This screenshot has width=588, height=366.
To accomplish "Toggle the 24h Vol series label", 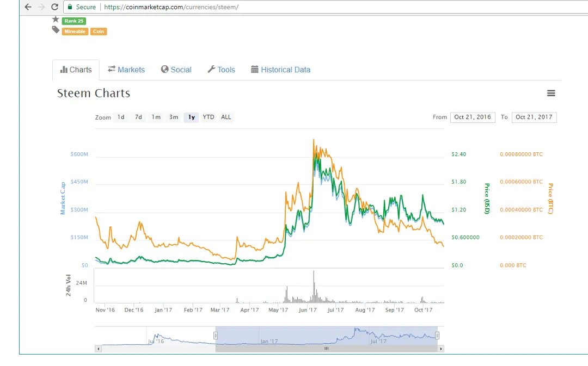I will click(x=68, y=286).
